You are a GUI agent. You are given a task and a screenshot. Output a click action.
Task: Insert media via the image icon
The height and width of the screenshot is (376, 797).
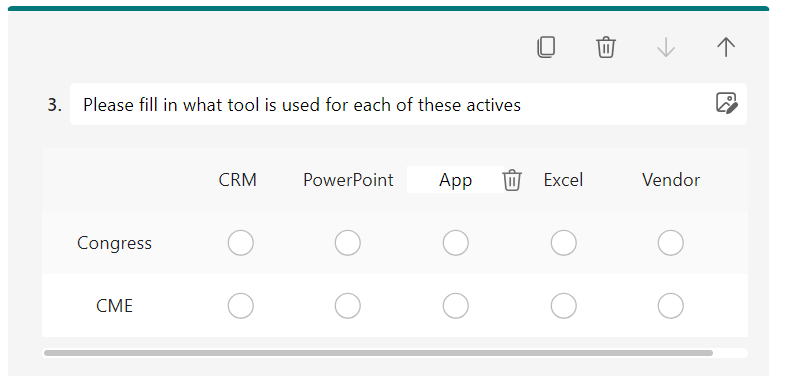point(726,103)
